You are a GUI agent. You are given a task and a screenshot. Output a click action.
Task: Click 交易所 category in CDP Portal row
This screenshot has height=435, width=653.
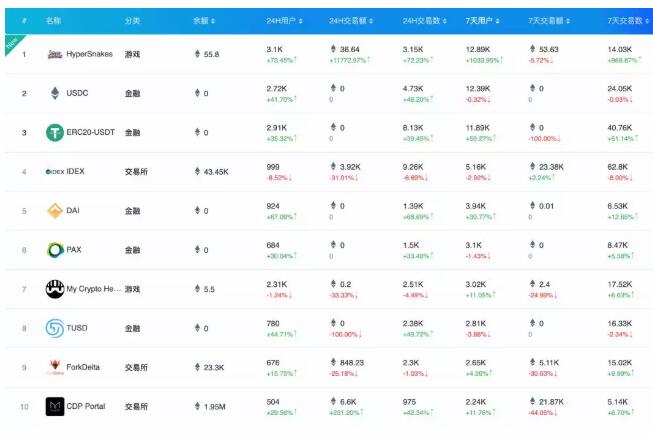(136, 406)
